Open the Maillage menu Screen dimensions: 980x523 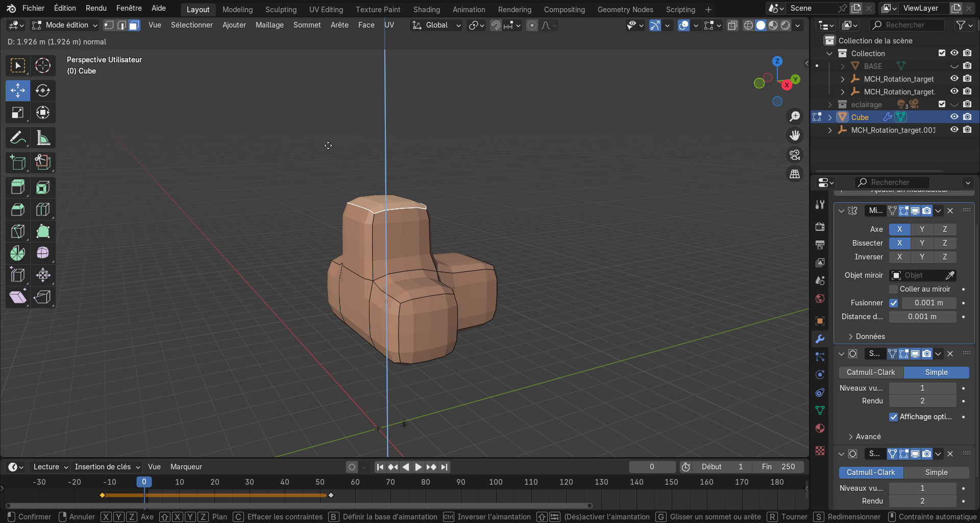(x=269, y=25)
